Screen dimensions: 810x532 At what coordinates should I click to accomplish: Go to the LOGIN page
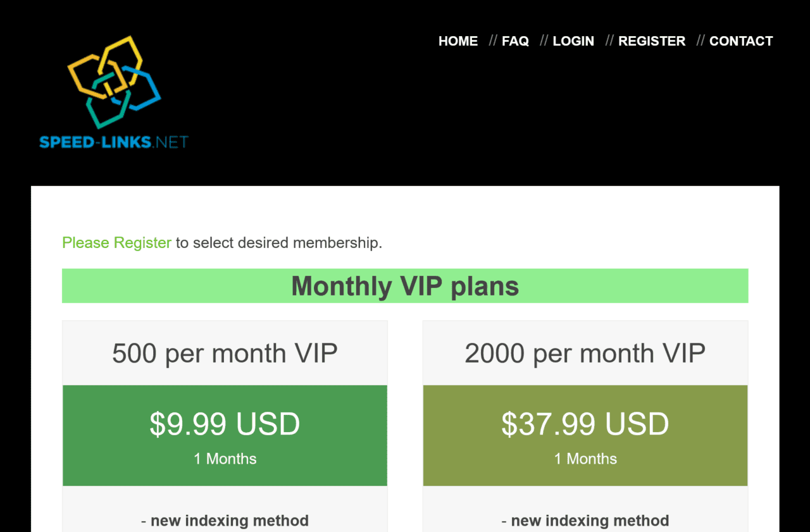[x=573, y=40]
